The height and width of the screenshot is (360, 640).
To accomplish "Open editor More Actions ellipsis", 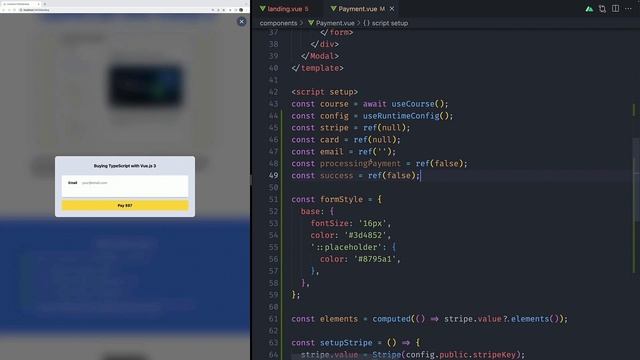I will click(628, 9).
